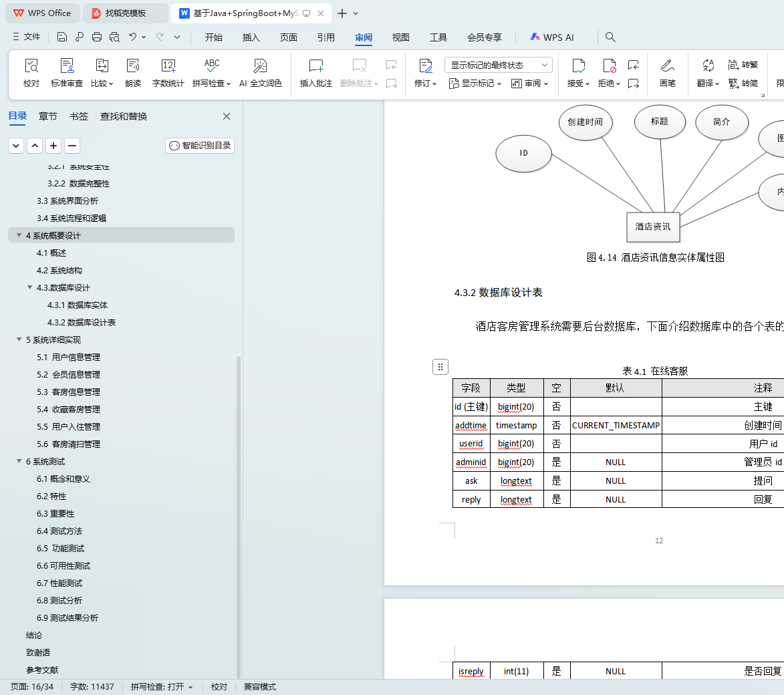Convert text with 转简 button
Screen dimensions: 784x695
pyautogui.click(x=743, y=83)
